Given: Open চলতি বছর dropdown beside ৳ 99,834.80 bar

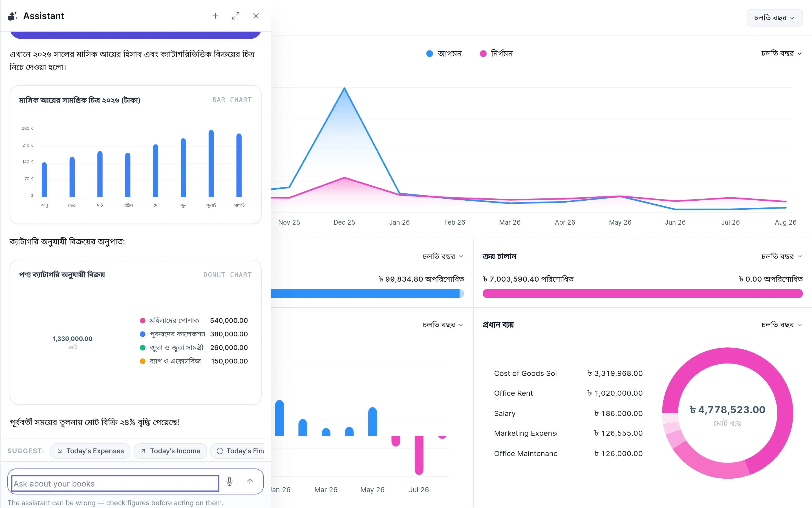Looking at the screenshot, I should coord(443,256).
